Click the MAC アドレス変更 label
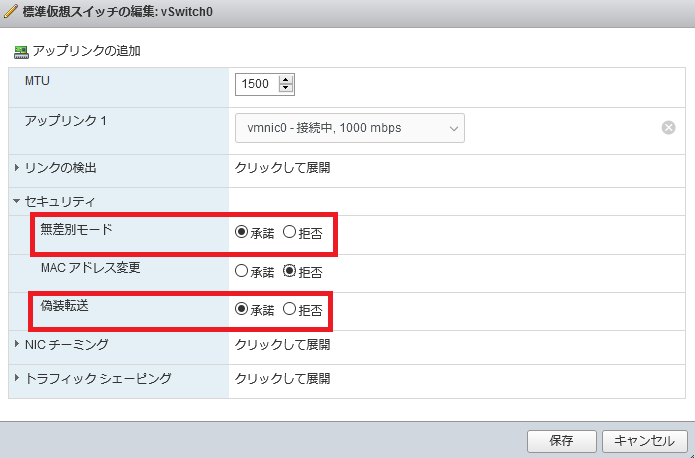 coord(90,268)
